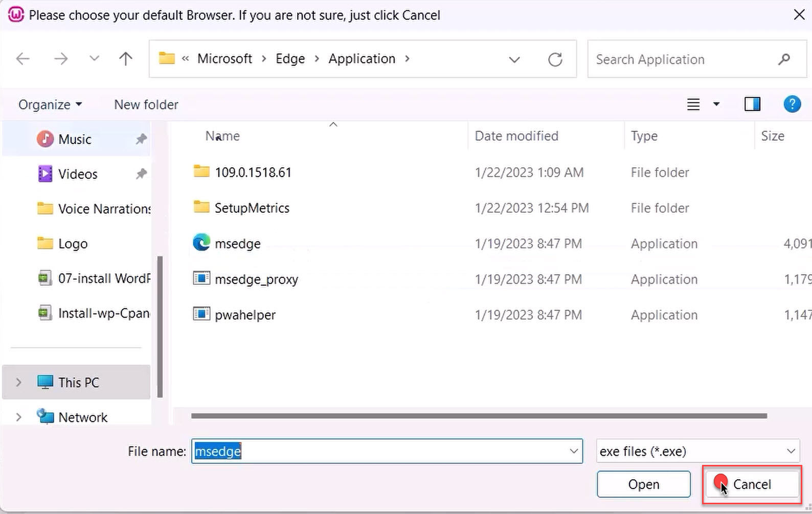The image size is (812, 514).
Task: Select Edge in the breadcrumb path
Action: point(290,59)
